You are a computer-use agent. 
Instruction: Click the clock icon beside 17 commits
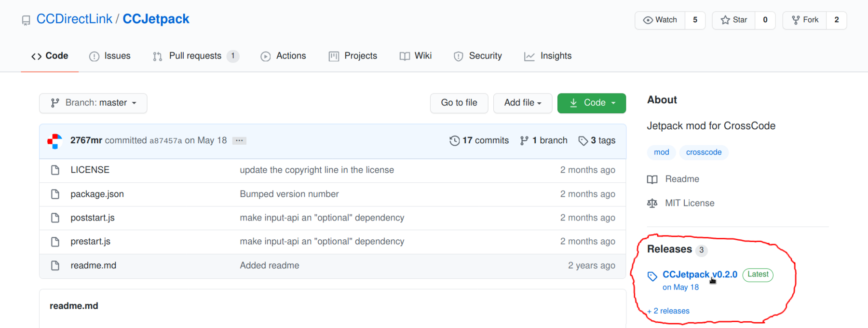[x=454, y=141]
